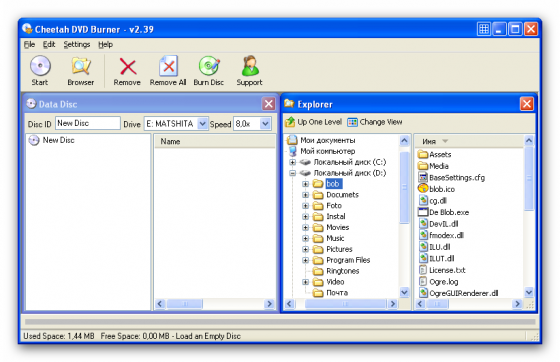Expand the Documets folder node
Image resolution: width=560 pixels, height=362 pixels.
305,195
